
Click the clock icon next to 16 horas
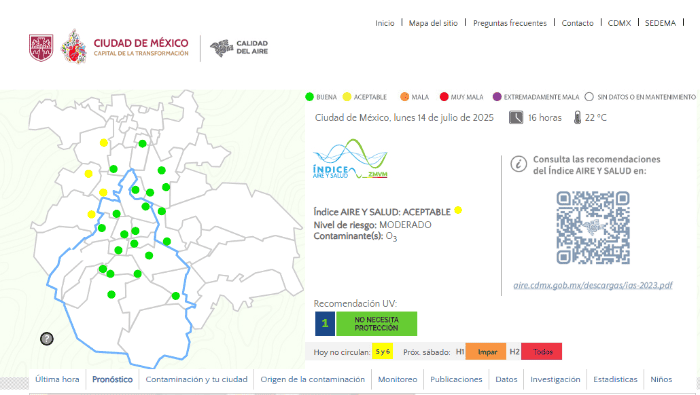pyautogui.click(x=516, y=118)
